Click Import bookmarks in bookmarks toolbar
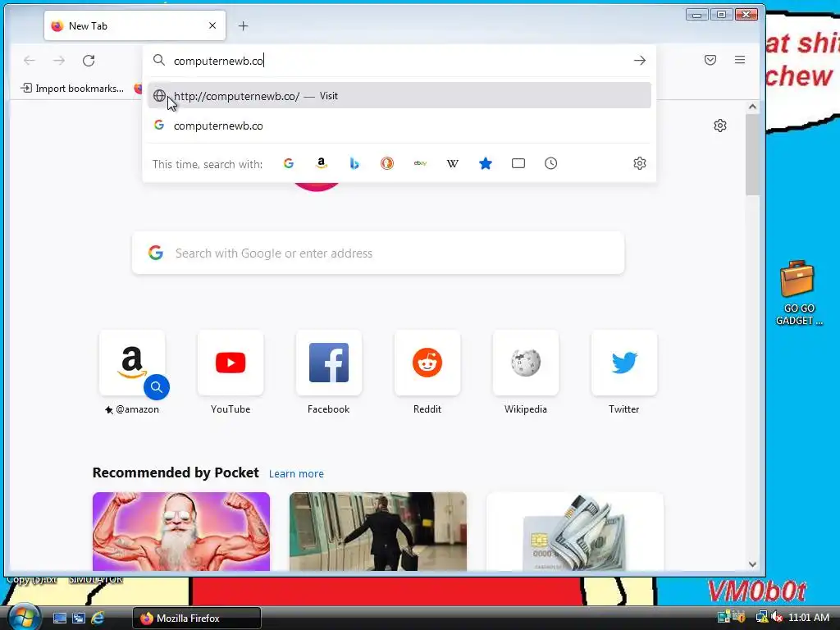This screenshot has height=630, width=840. tap(72, 89)
